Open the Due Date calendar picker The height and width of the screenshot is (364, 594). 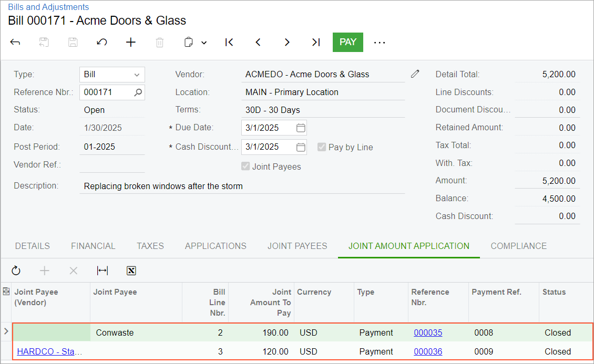pos(301,128)
